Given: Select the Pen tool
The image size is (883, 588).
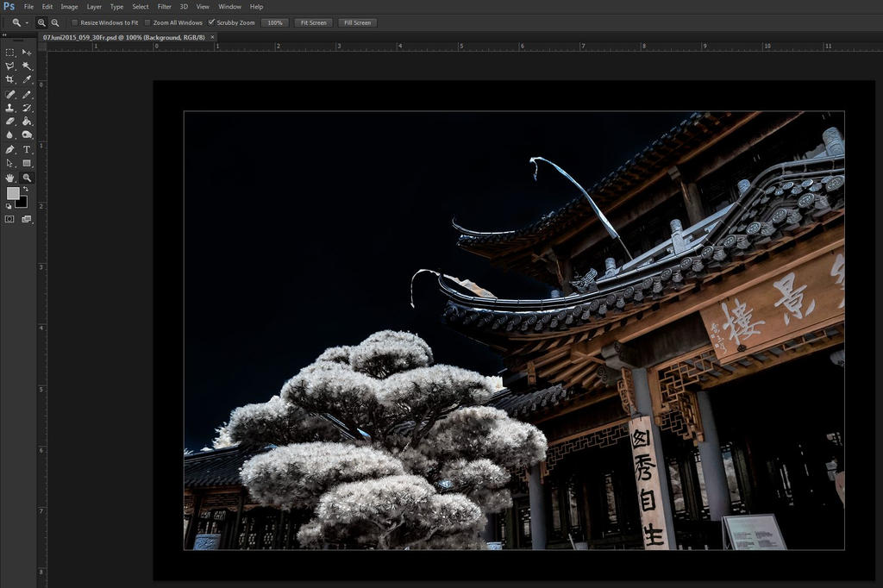Looking at the screenshot, I should coord(11,148).
